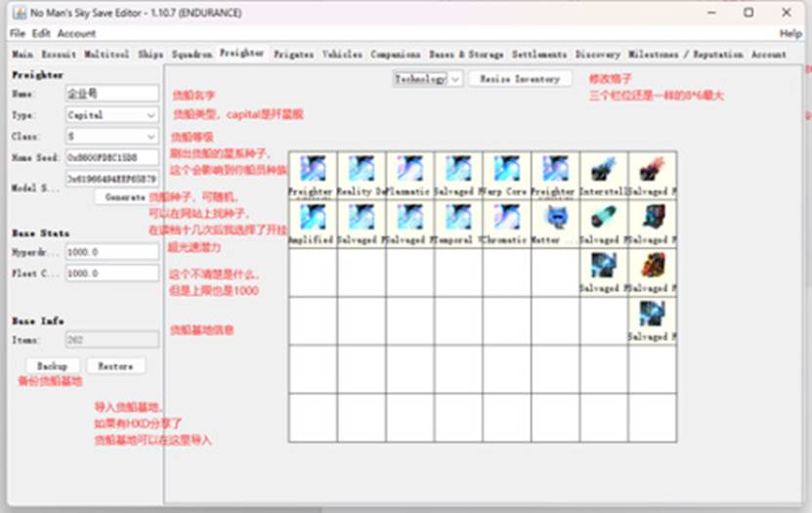Click the freighter Name input field
Viewport: 812px width, 513px height.
[111, 93]
